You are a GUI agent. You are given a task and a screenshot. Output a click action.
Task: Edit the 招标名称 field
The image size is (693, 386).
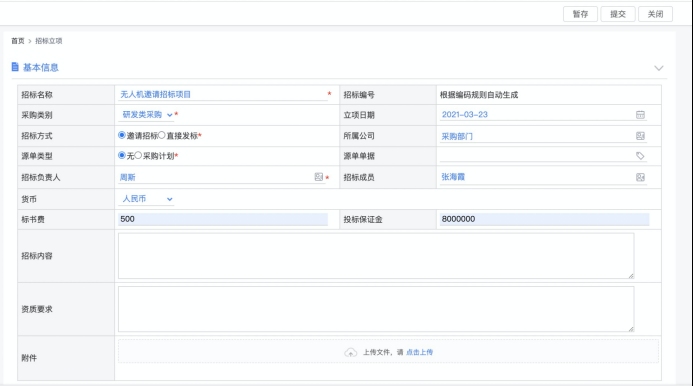coord(223,95)
